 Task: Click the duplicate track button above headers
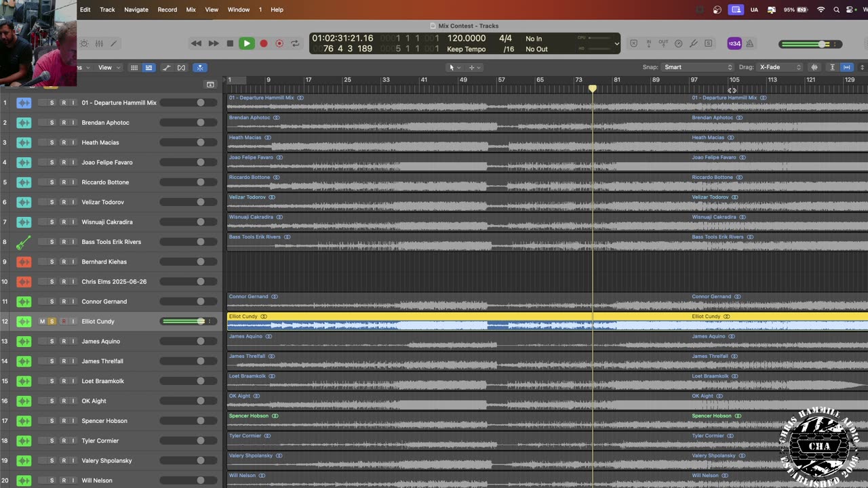pyautogui.click(x=210, y=85)
